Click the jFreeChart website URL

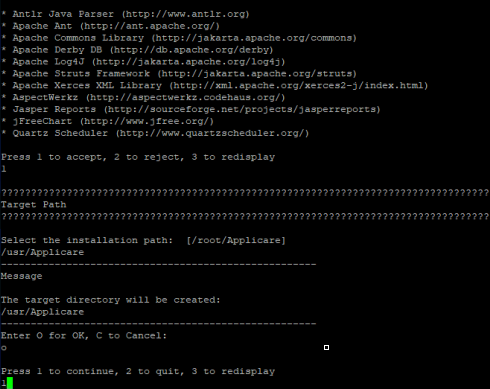click(x=147, y=121)
